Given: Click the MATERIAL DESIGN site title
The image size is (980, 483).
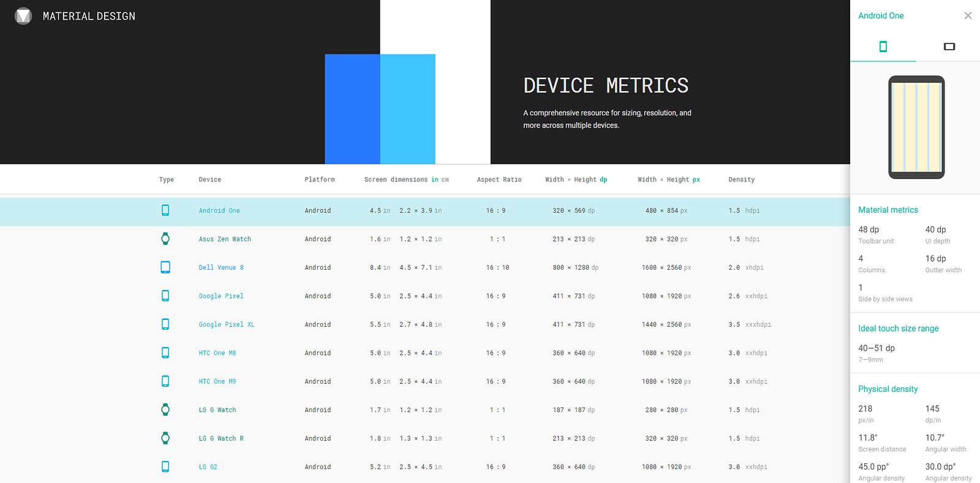Looking at the screenshot, I should [x=89, y=16].
